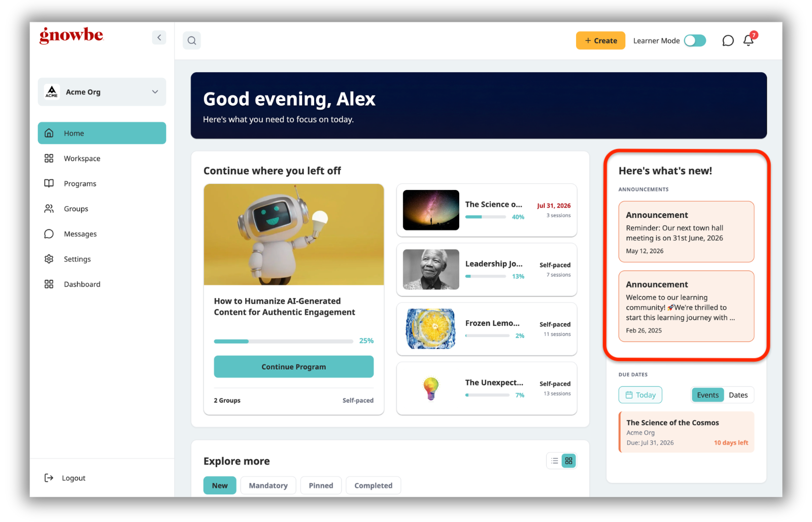This screenshot has height=522, width=812.
Task: Go to Home in the sidebar
Action: pyautogui.click(x=102, y=133)
